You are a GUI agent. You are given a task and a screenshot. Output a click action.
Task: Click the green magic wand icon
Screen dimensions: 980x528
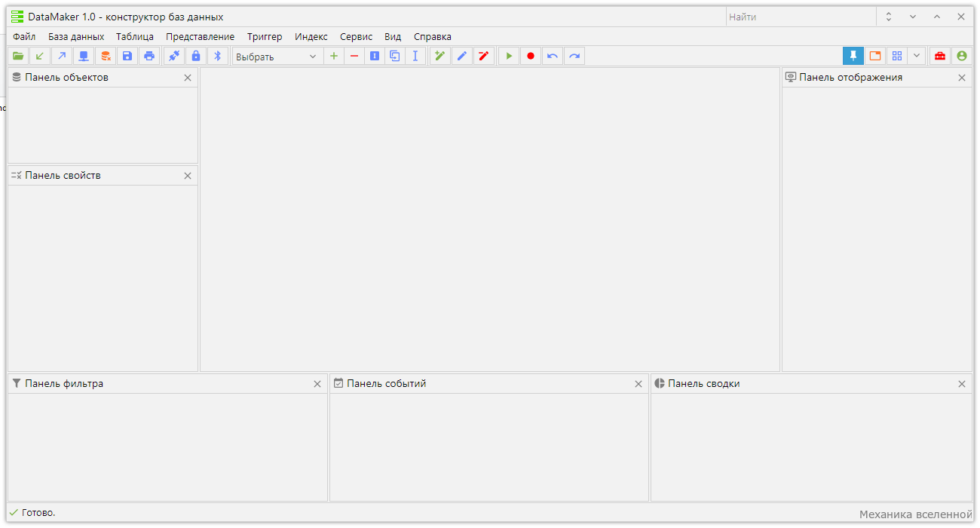[440, 56]
